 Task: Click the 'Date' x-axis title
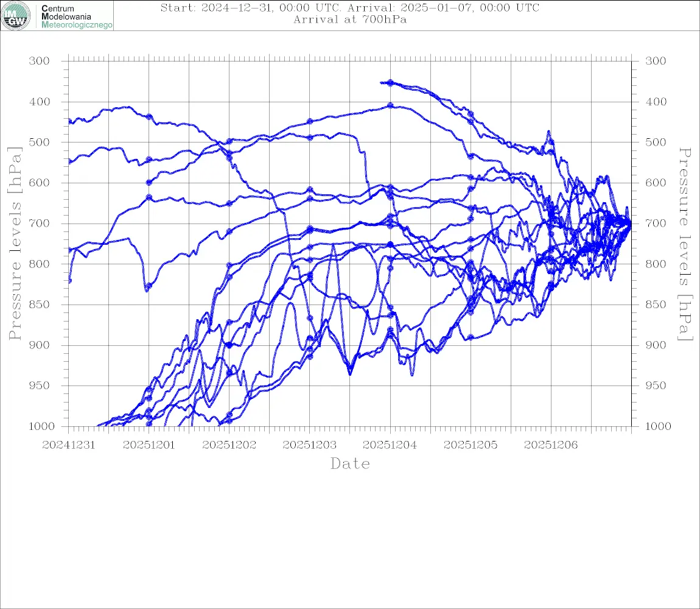point(350,463)
